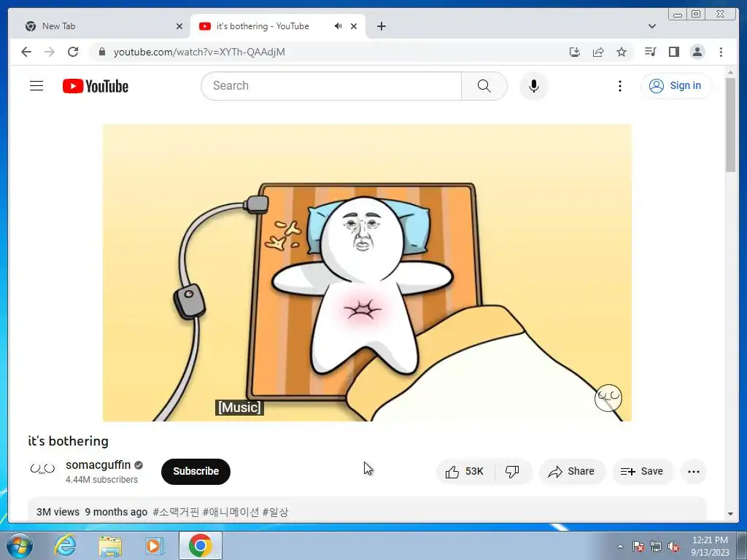This screenshot has height=560, width=747.
Task: Like the video with thumbs up
Action: point(465,472)
